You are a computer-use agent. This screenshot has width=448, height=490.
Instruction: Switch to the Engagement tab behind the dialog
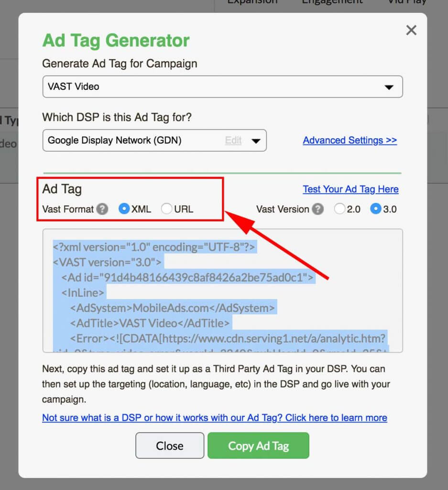click(332, 2)
